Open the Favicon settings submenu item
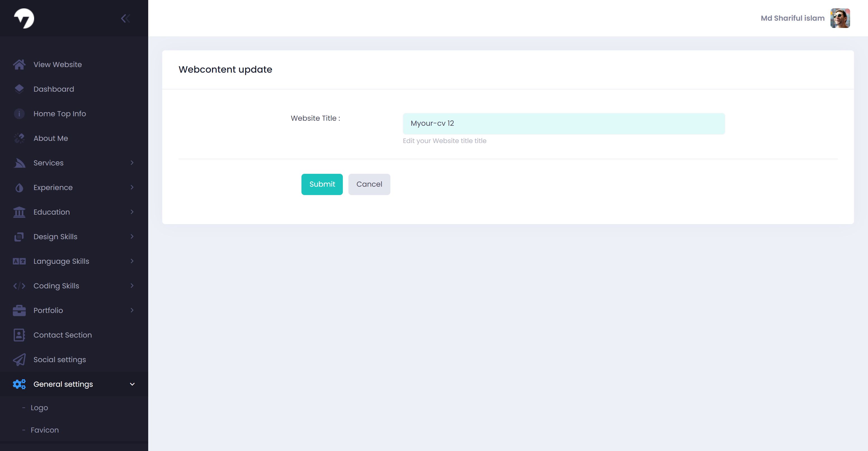 44,430
